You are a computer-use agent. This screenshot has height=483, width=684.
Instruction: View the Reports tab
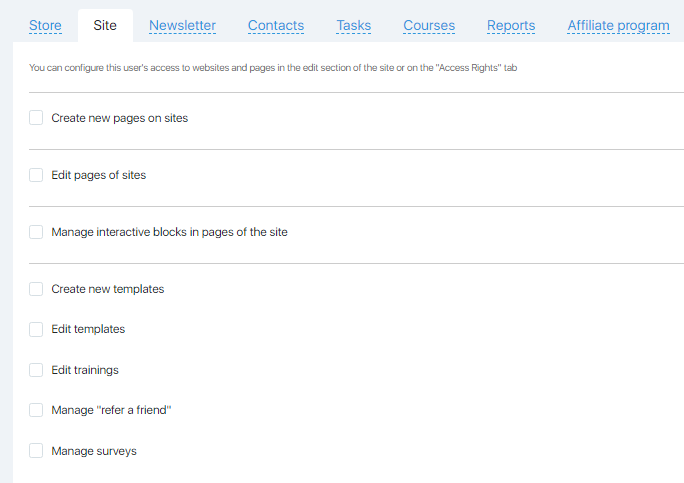pyautogui.click(x=511, y=26)
